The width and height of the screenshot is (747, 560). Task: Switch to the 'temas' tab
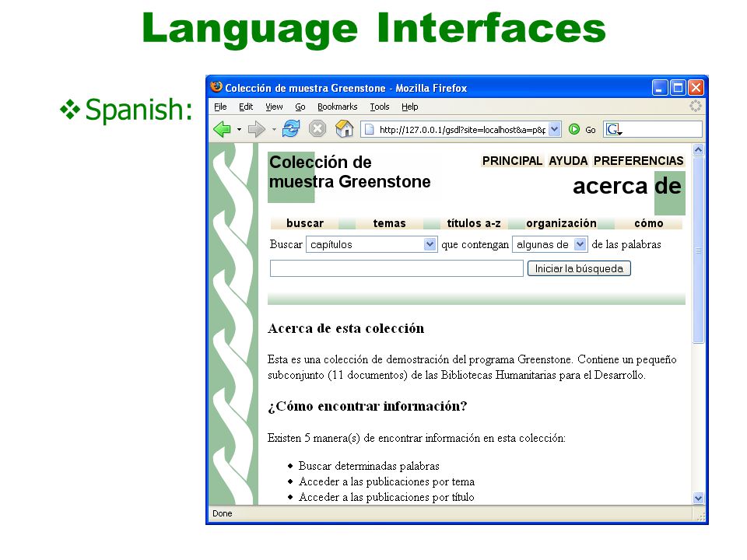[x=389, y=223]
